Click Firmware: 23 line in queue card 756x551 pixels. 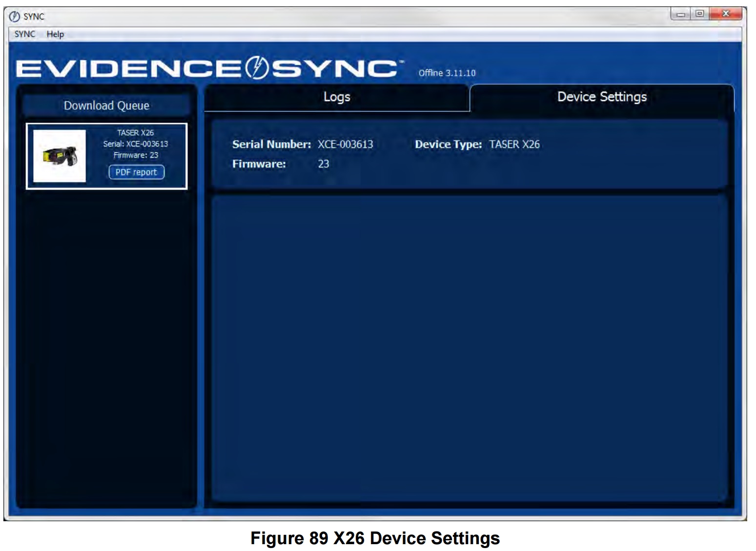coord(136,155)
